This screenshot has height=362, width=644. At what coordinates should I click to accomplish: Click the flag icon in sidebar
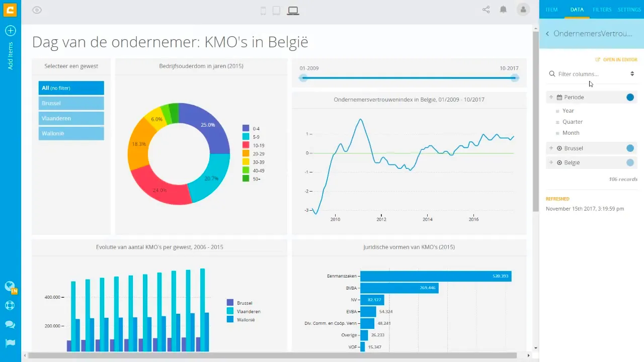(x=10, y=343)
